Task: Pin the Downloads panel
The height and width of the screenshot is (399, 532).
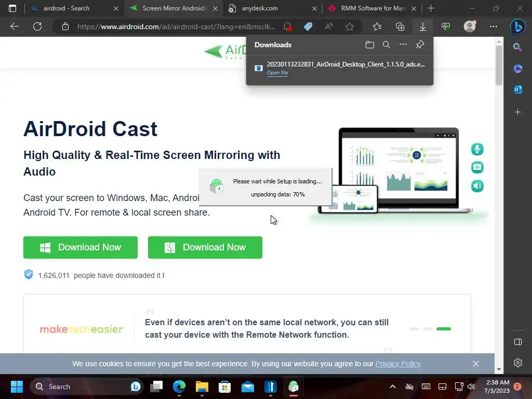Action: click(420, 45)
